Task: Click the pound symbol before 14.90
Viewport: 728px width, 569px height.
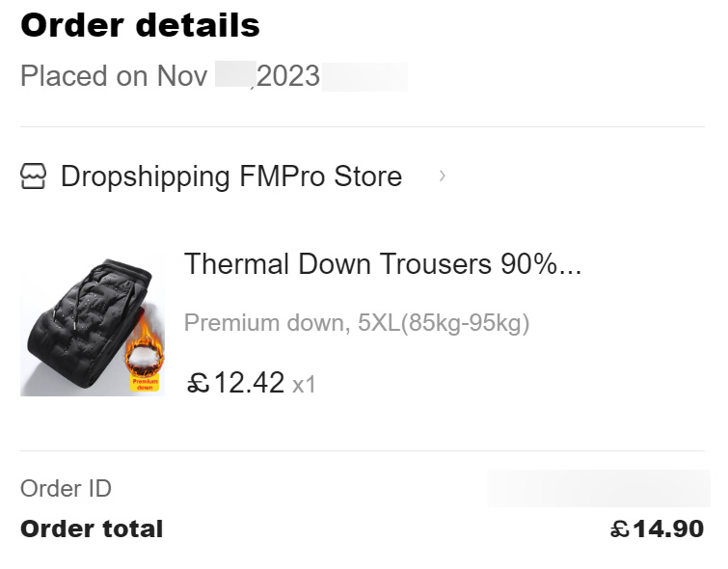Action: pyautogui.click(x=620, y=529)
